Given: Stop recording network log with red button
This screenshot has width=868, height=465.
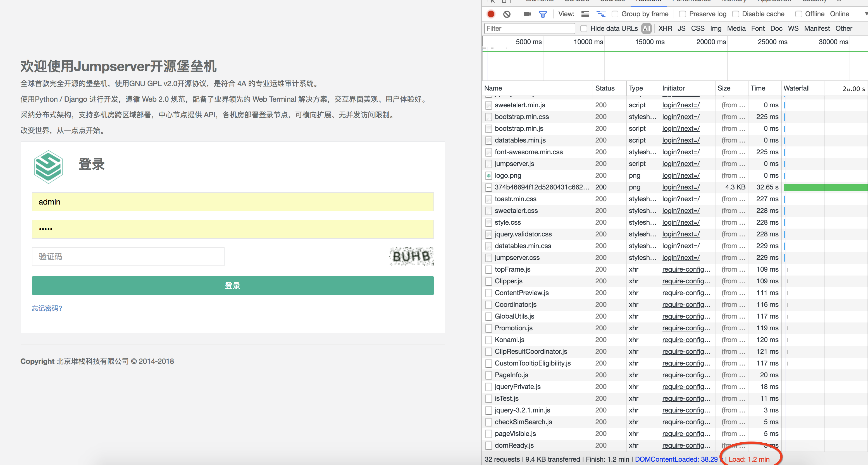Looking at the screenshot, I should click(x=491, y=14).
